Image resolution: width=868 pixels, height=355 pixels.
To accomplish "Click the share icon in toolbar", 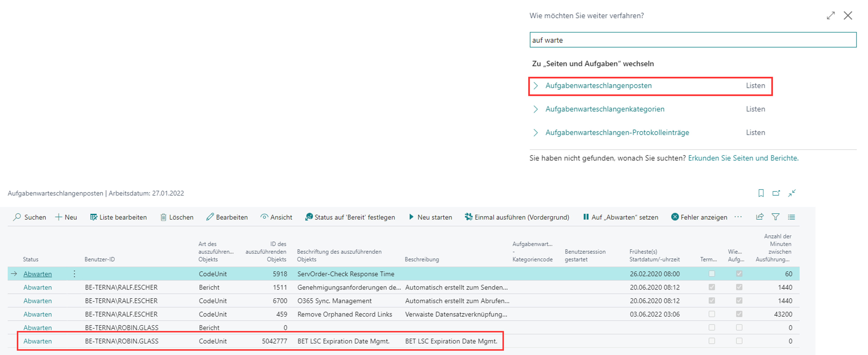I will click(x=760, y=217).
